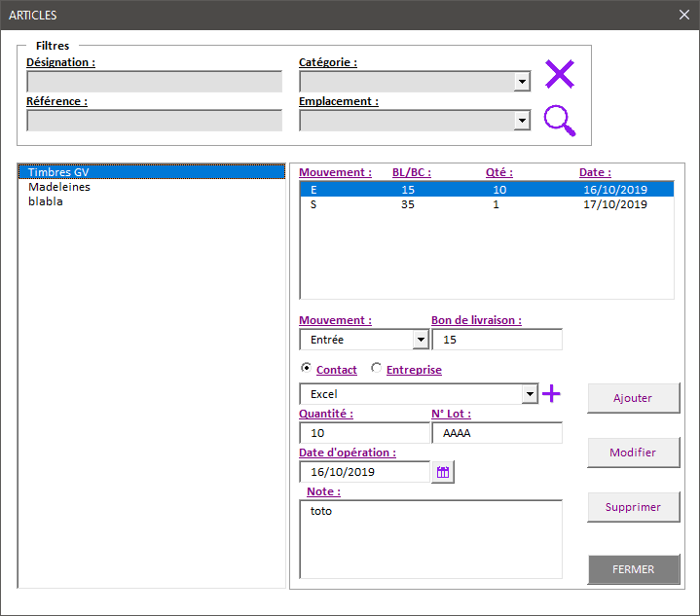Expand the Catégorie dropdown
This screenshot has height=616, width=700.
(x=522, y=82)
